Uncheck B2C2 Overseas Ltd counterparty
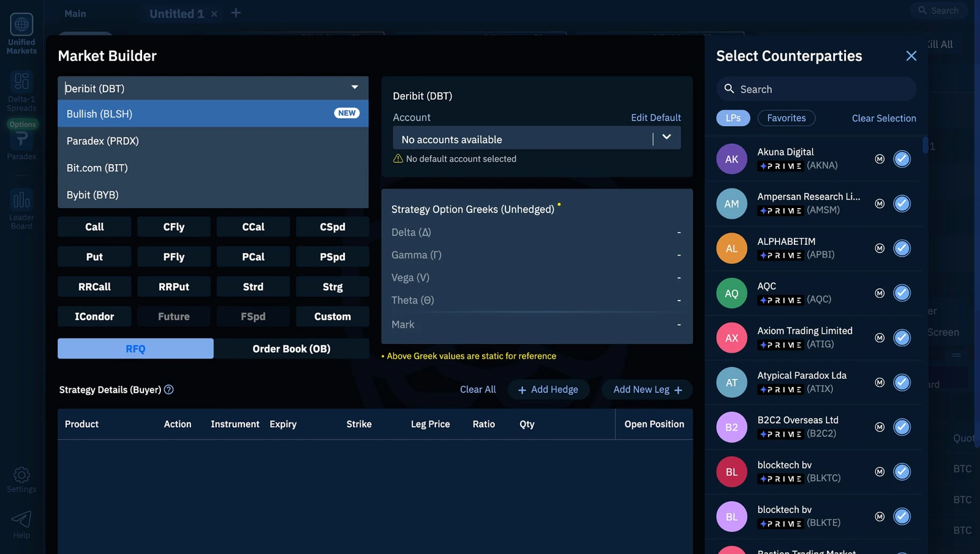The image size is (980, 554). (902, 427)
